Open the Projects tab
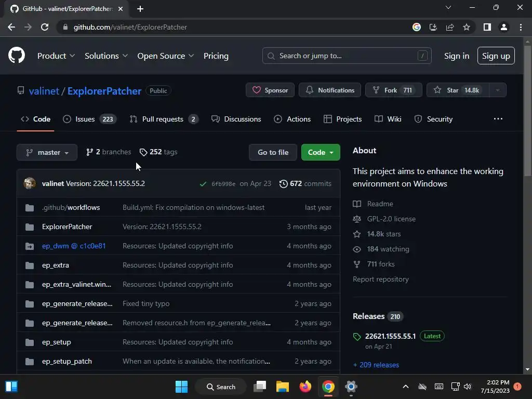 coord(343,119)
